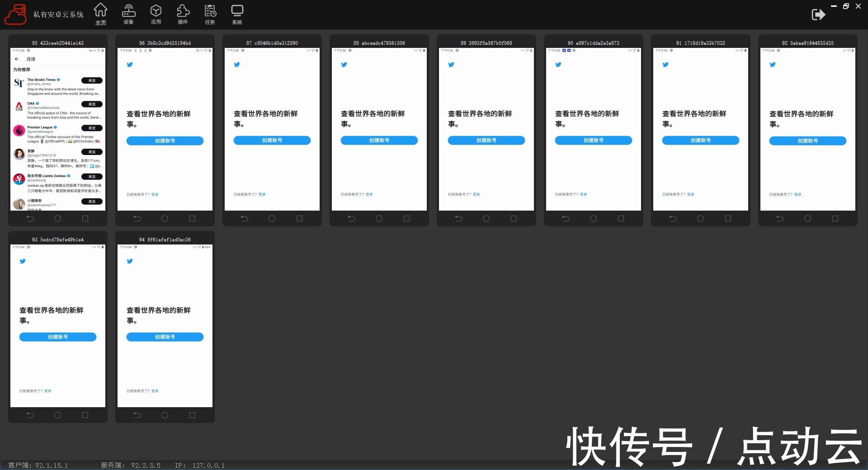868x470 pixels.
Task: Restore down the application window
Action: [846, 6]
